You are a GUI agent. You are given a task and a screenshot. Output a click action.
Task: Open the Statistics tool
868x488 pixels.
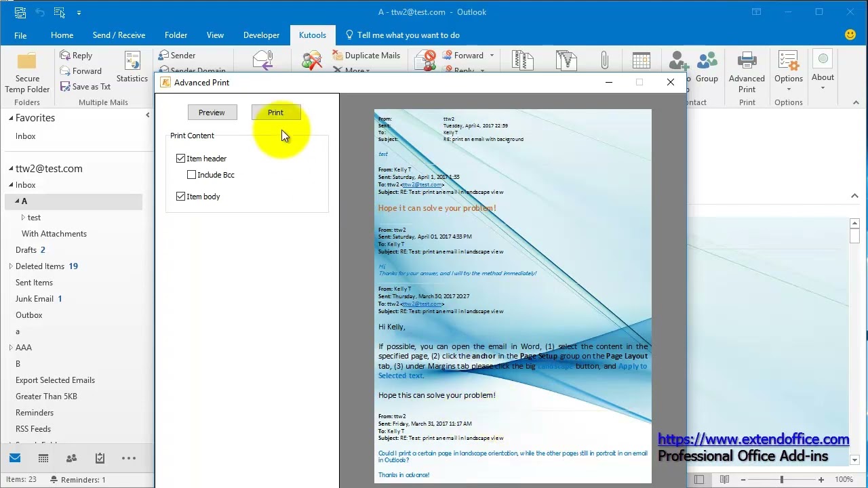(132, 67)
